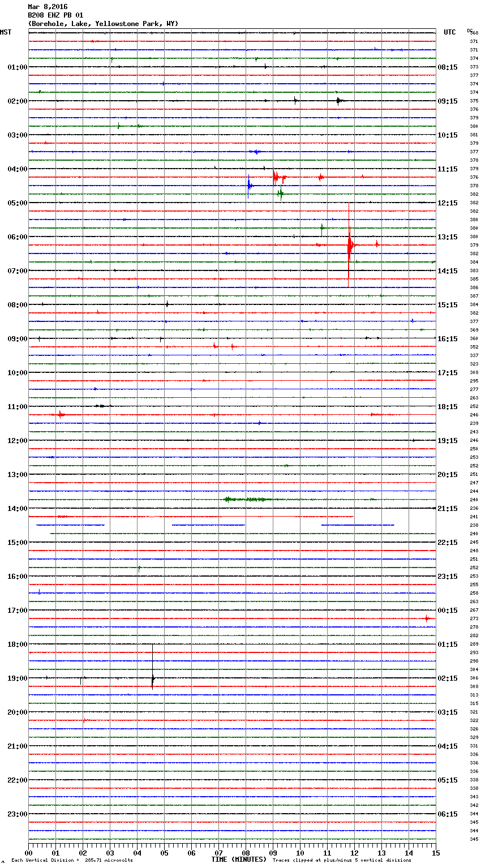Select the "04:00" MST hour label
Screen dimensions: 481x868
coord(17,169)
